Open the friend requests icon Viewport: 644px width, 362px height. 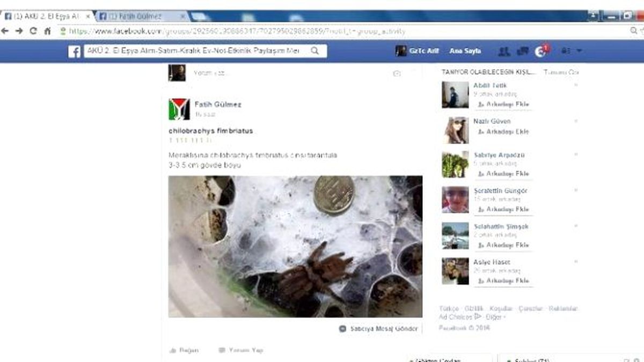pyautogui.click(x=504, y=51)
